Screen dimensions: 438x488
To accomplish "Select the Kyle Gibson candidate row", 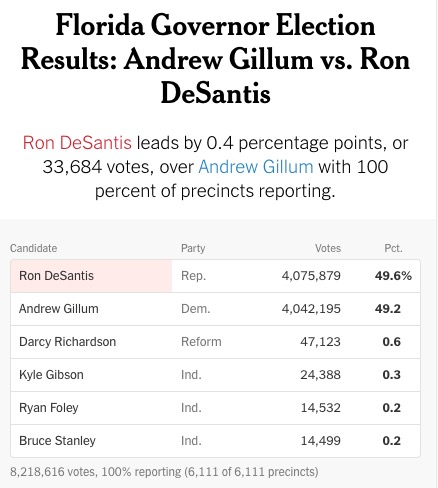I will coord(215,375).
